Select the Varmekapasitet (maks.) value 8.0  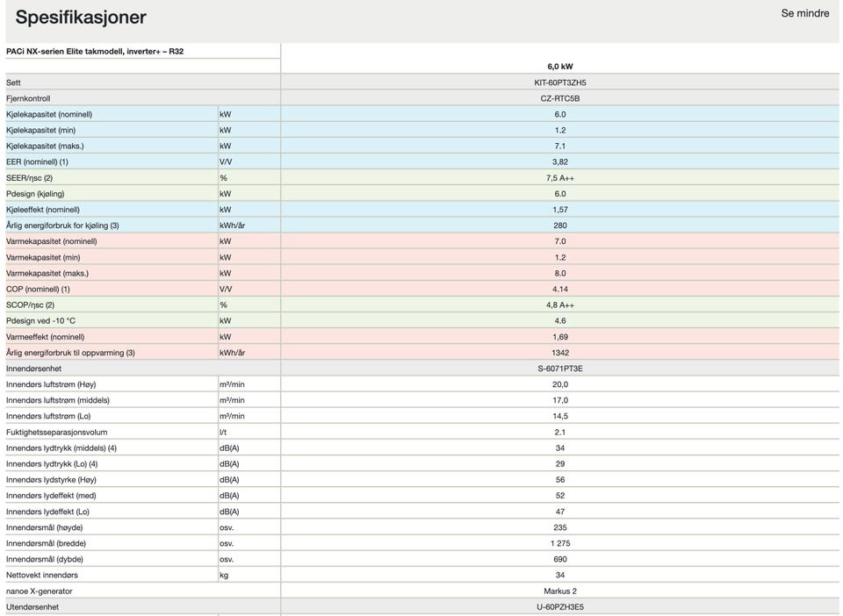tap(559, 274)
